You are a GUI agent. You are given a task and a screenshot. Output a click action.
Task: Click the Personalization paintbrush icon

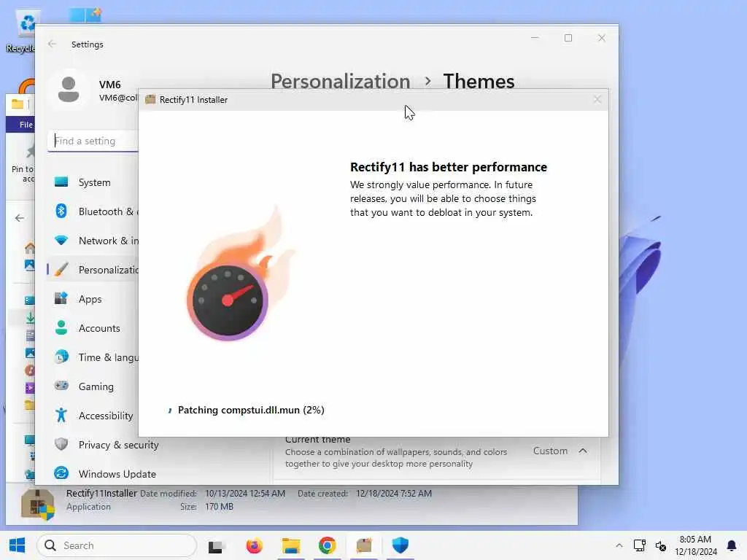(61, 270)
